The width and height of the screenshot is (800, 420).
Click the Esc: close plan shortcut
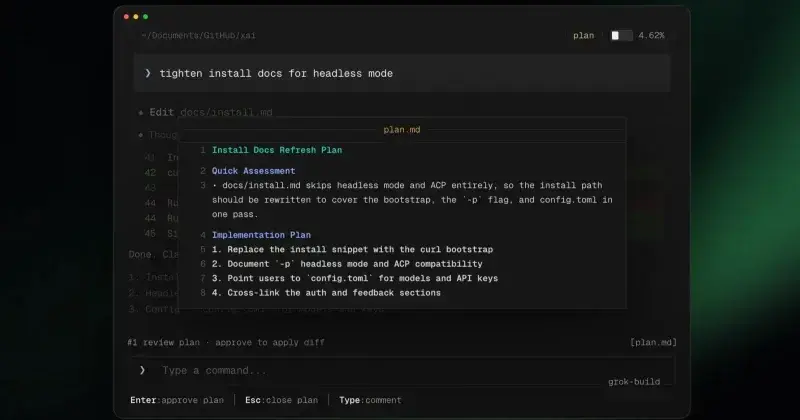pyautogui.click(x=281, y=400)
